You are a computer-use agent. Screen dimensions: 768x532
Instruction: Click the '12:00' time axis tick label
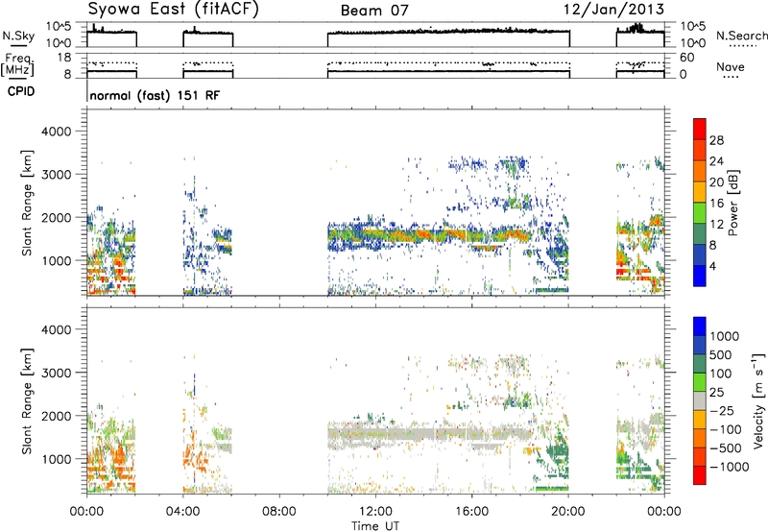[375, 512]
